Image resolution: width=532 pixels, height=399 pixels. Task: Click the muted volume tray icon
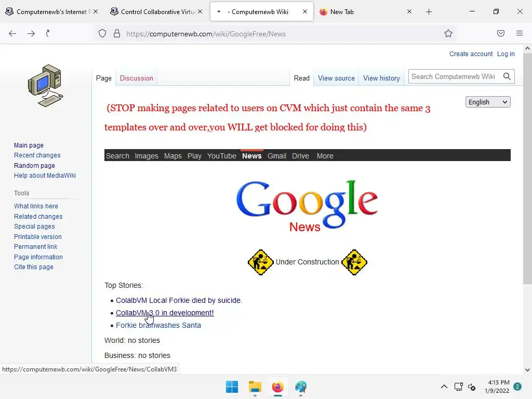(472, 387)
